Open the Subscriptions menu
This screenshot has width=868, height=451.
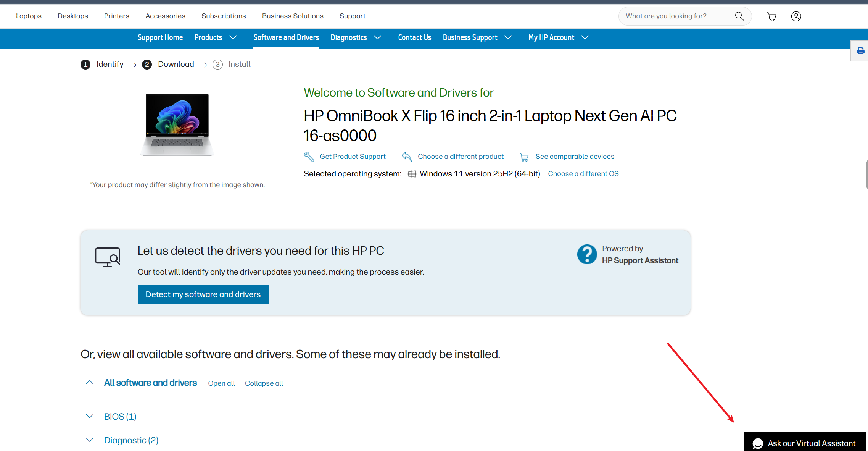pos(224,16)
